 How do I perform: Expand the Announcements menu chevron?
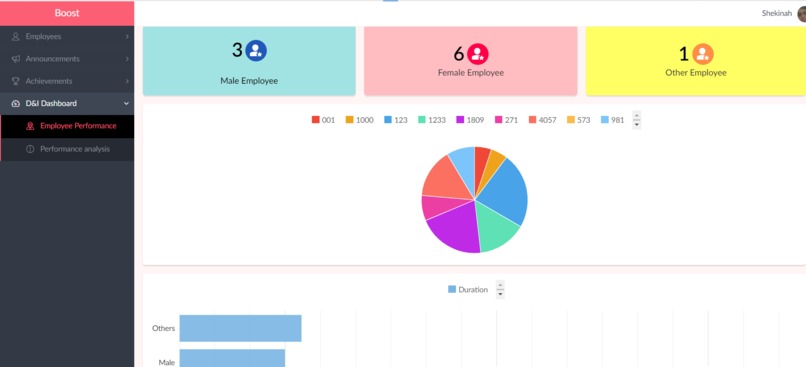(x=126, y=59)
